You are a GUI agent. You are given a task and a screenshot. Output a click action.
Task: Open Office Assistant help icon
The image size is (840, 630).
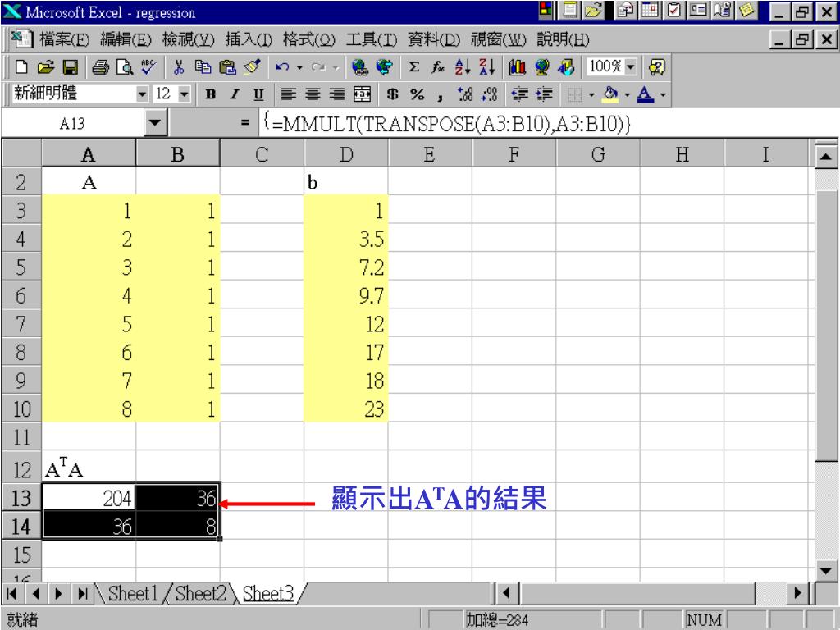tap(656, 67)
